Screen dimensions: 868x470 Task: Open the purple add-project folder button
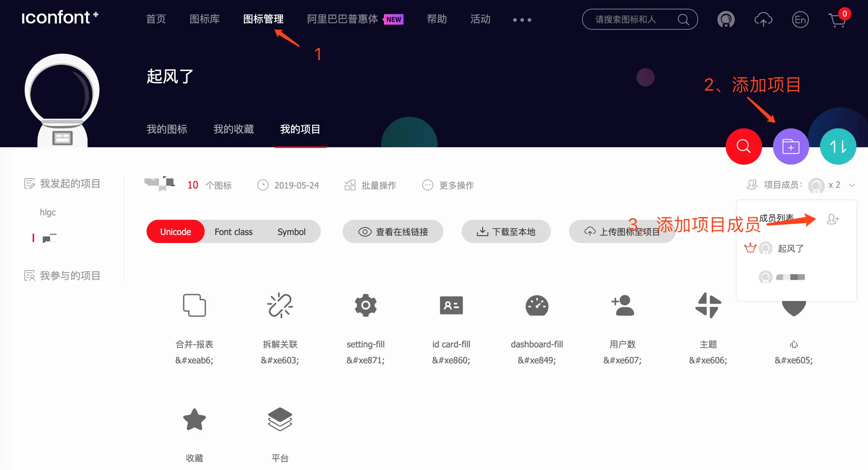click(x=791, y=147)
